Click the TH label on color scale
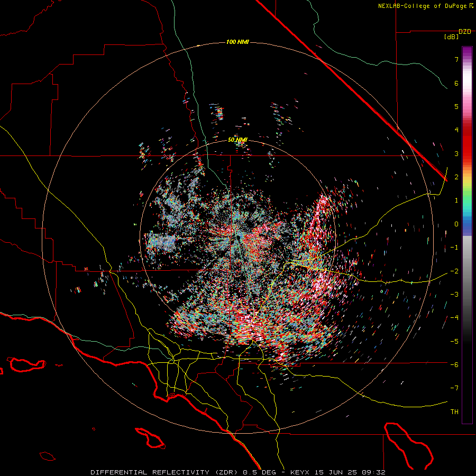 click(x=454, y=412)
